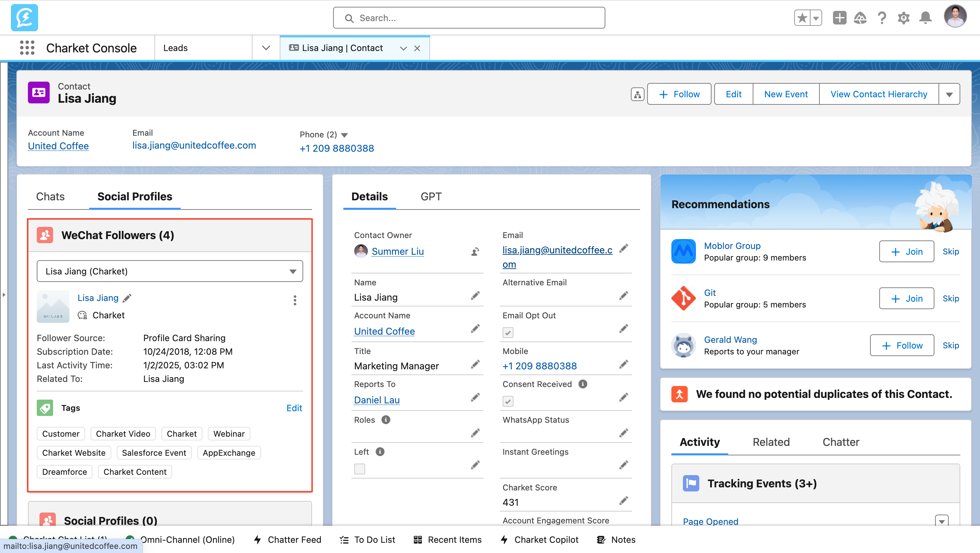
Task: Open the Setup gear icon
Action: tap(903, 18)
